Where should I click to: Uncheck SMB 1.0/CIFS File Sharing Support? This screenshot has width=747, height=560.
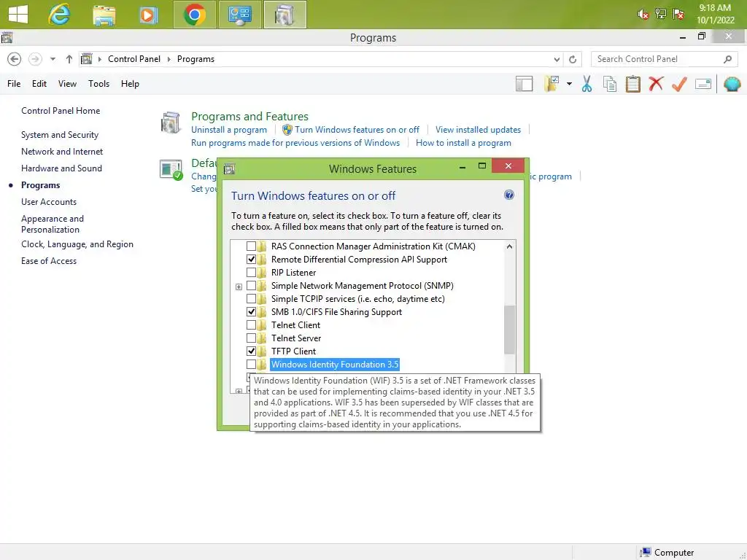tap(251, 312)
